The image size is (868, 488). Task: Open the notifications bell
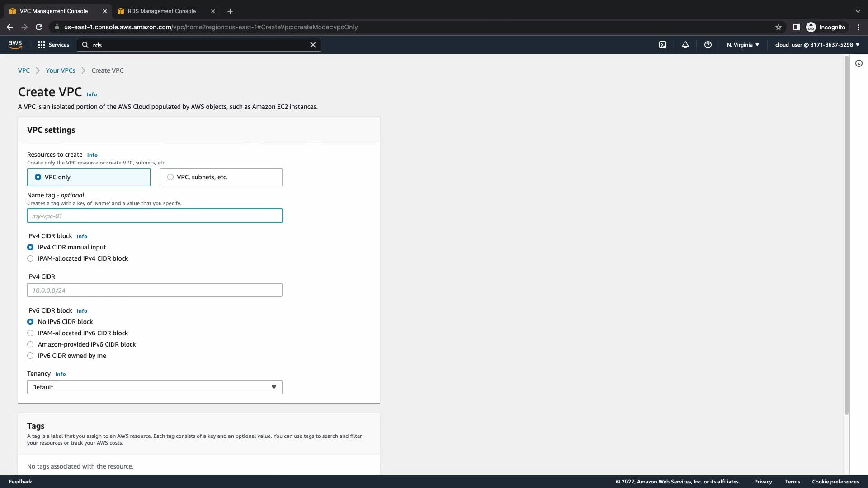point(685,45)
